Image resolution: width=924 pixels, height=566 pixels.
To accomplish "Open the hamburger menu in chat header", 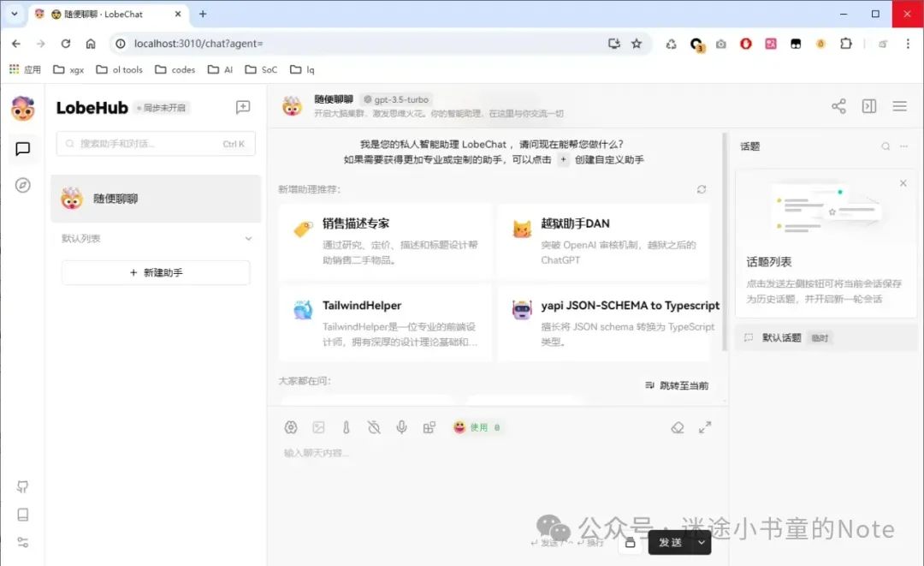I will pos(899,106).
